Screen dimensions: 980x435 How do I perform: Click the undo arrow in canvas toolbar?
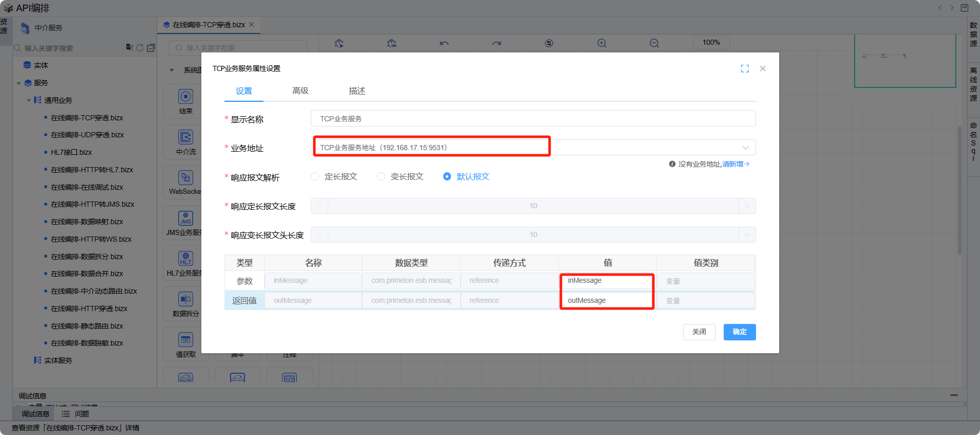(x=444, y=43)
